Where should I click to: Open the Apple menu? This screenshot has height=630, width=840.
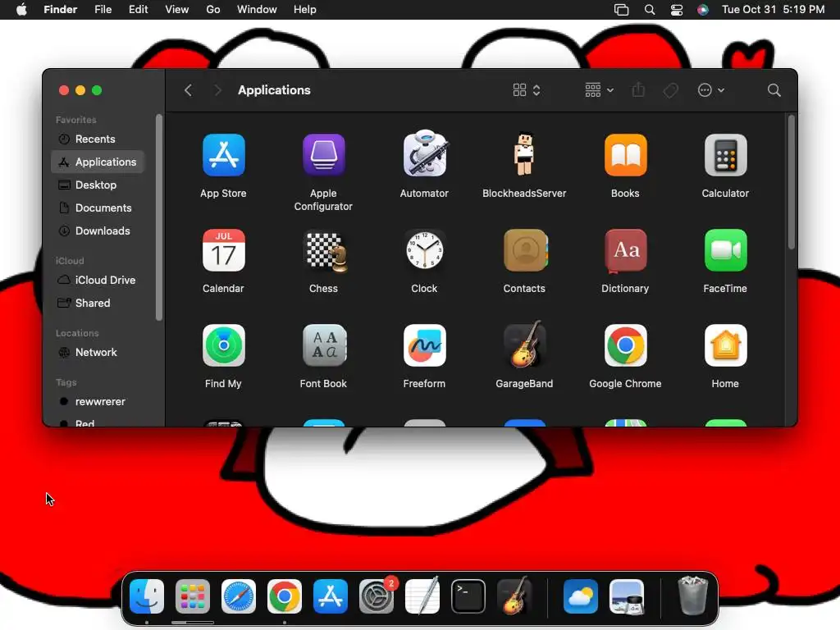coord(21,10)
